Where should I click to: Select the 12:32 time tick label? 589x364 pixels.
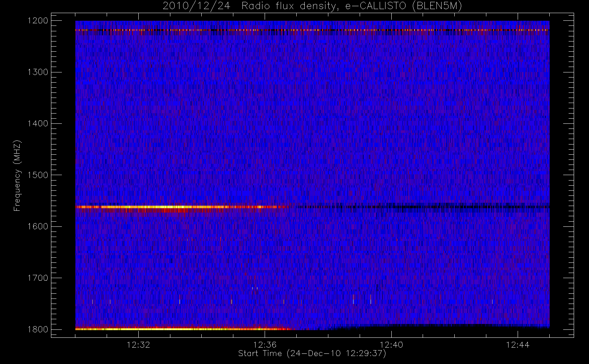(x=138, y=345)
